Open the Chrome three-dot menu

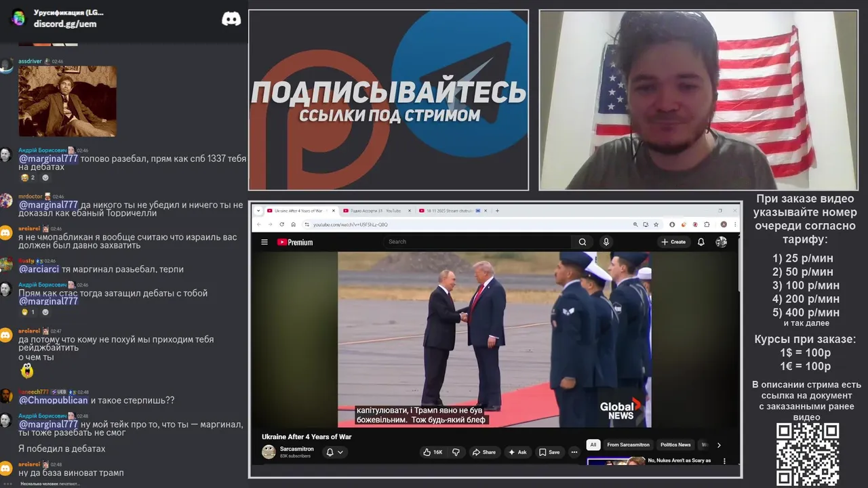[x=735, y=224]
